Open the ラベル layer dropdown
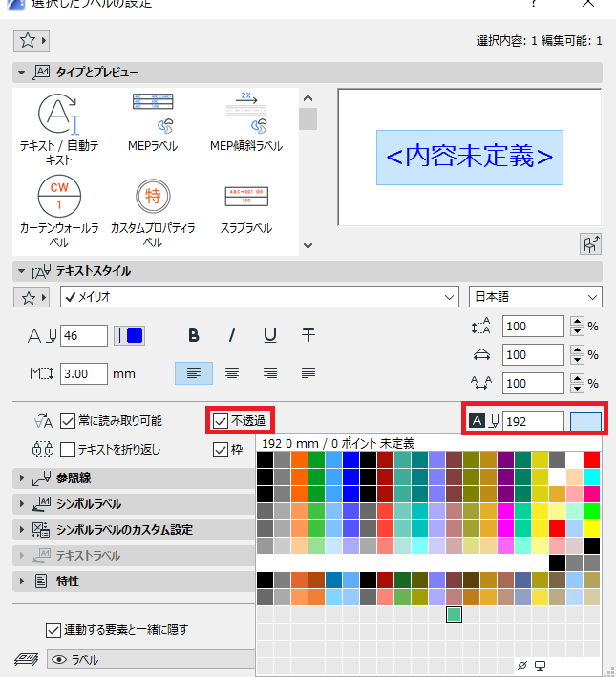 click(151, 660)
